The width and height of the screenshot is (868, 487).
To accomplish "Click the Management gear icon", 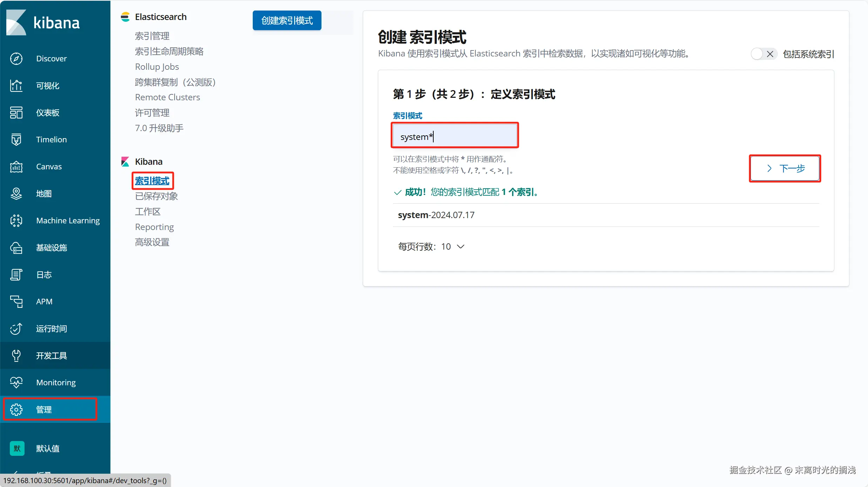I will [16, 410].
